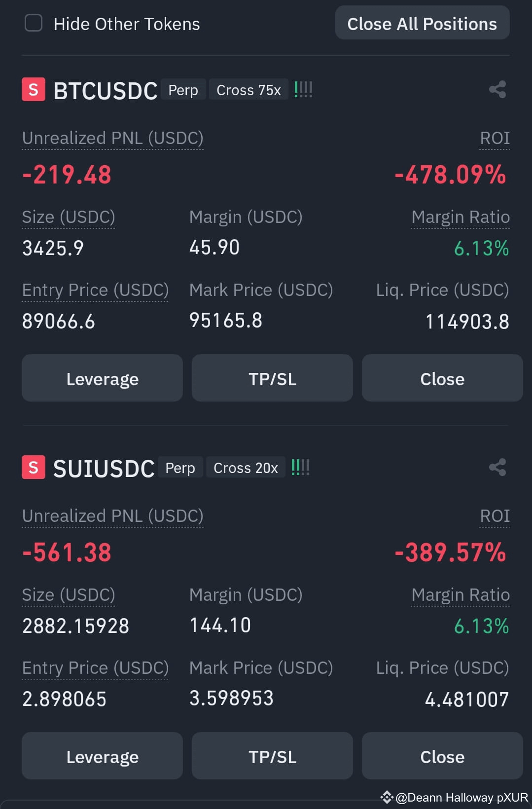Tap the red S badge beside BTCUSDC
The width and height of the screenshot is (532, 809).
click(x=34, y=90)
